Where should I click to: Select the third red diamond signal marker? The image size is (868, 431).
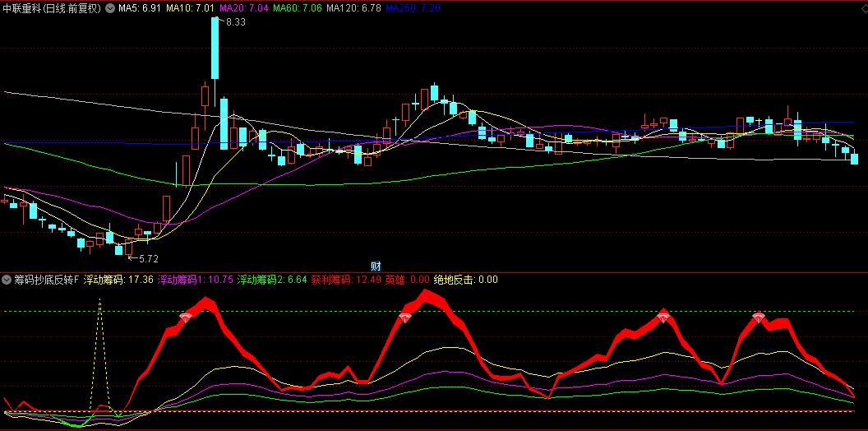coord(663,317)
